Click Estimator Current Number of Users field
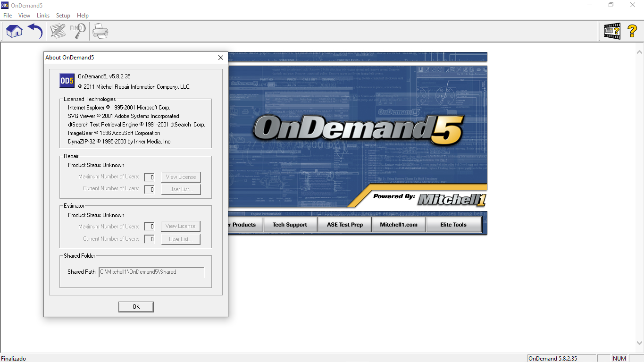The width and height of the screenshot is (644, 362). (x=150, y=239)
